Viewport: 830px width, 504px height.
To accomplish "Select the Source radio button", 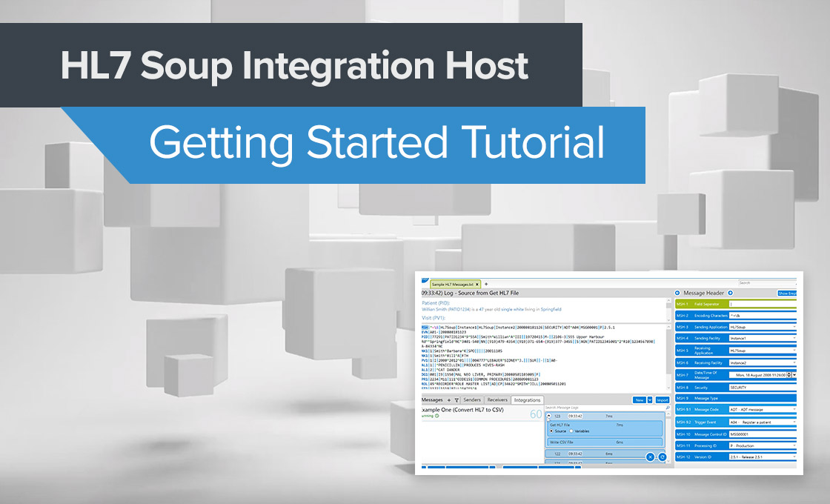I will point(551,431).
